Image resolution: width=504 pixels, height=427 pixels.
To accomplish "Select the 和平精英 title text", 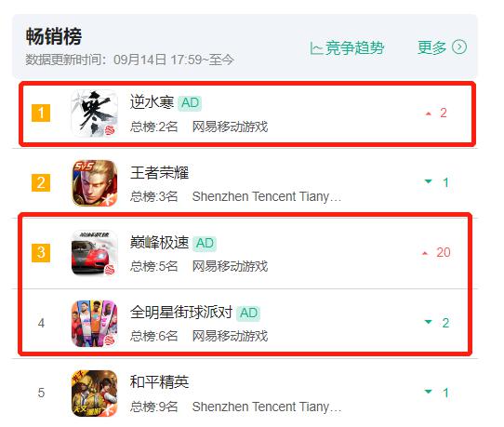I will point(159,382).
